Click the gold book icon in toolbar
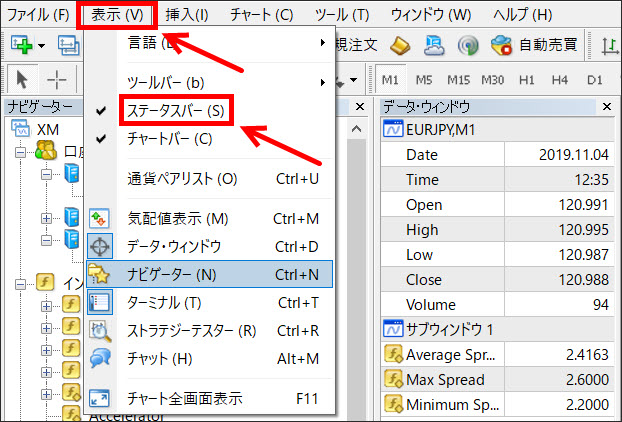 click(x=400, y=45)
